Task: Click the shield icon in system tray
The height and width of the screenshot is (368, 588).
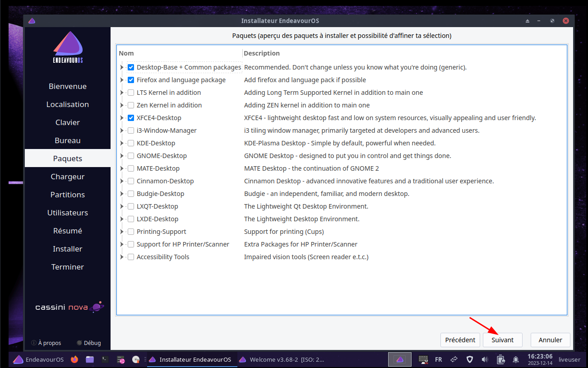Action: coord(469,359)
